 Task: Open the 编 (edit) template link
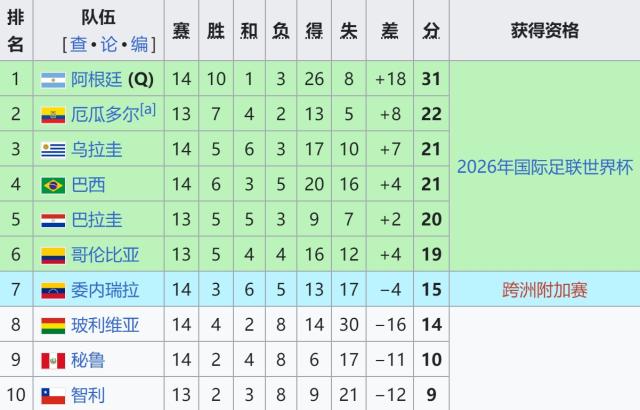[x=139, y=44]
